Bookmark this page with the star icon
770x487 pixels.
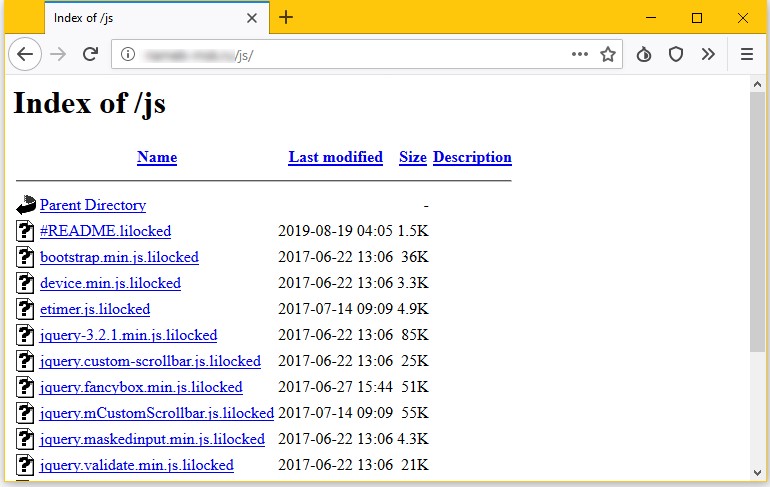point(608,54)
